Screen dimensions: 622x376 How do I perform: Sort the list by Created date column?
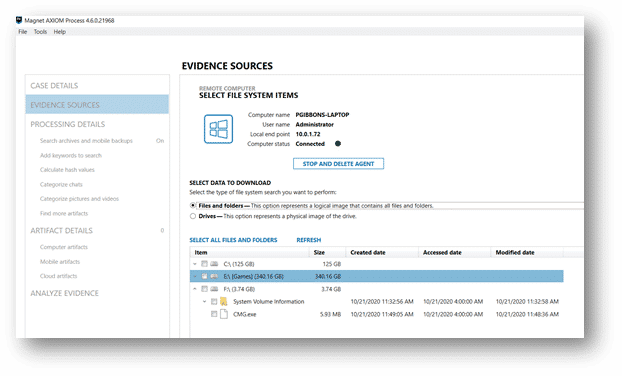[368, 252]
